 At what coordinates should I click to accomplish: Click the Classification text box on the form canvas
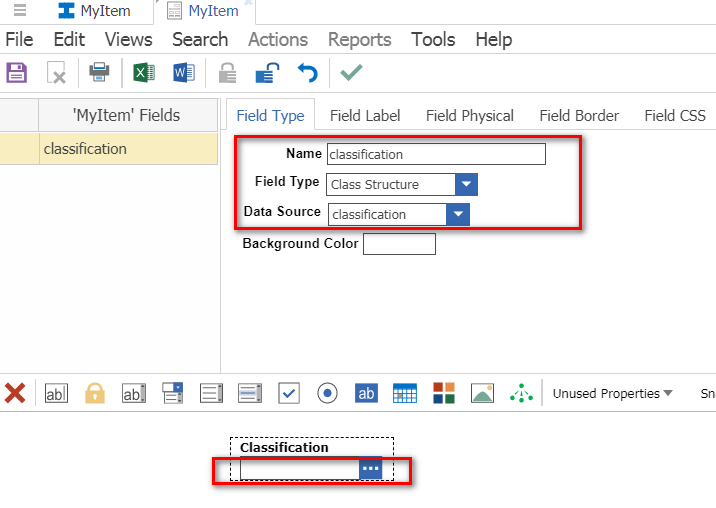(300, 469)
